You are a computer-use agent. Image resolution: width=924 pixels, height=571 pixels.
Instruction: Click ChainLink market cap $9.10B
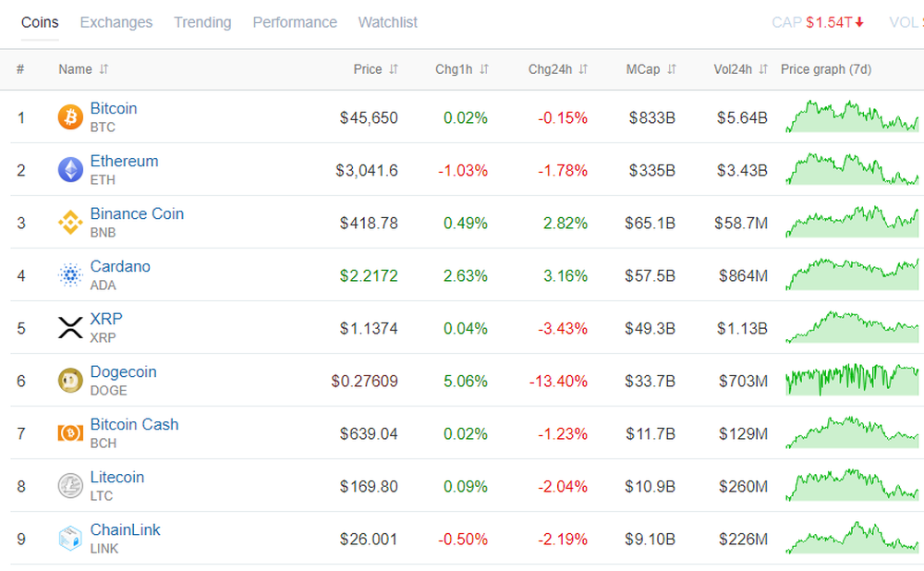coord(650,540)
